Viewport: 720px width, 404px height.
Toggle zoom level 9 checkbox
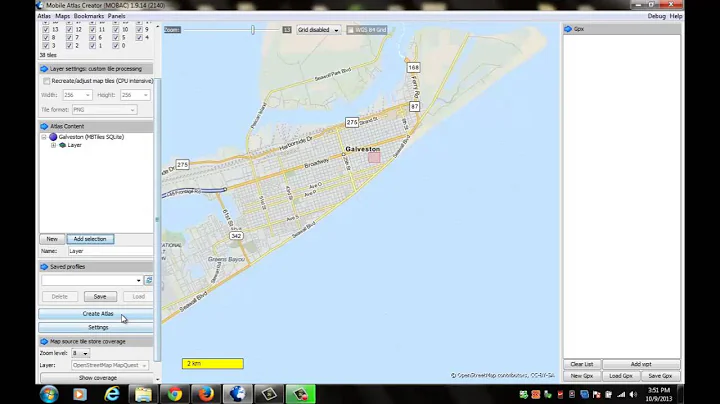tap(139, 29)
